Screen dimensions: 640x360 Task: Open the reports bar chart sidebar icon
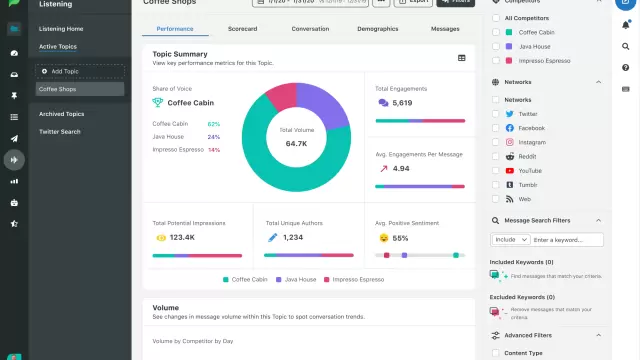point(14,181)
